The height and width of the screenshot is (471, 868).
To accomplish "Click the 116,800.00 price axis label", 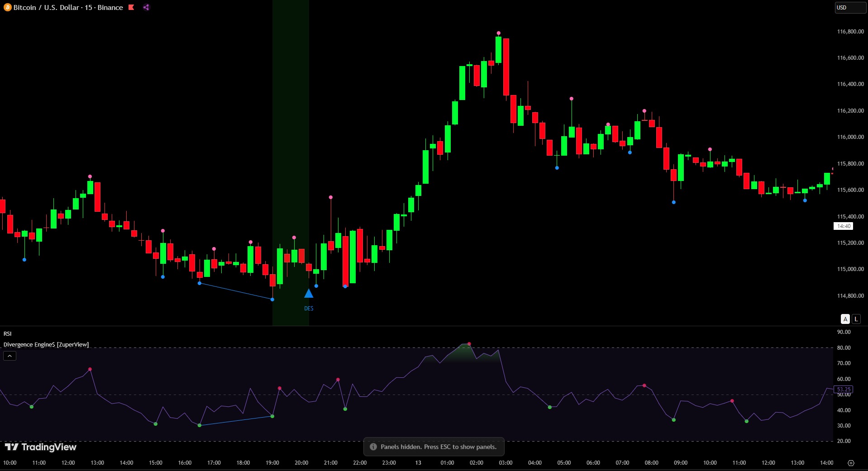I will click(850, 32).
